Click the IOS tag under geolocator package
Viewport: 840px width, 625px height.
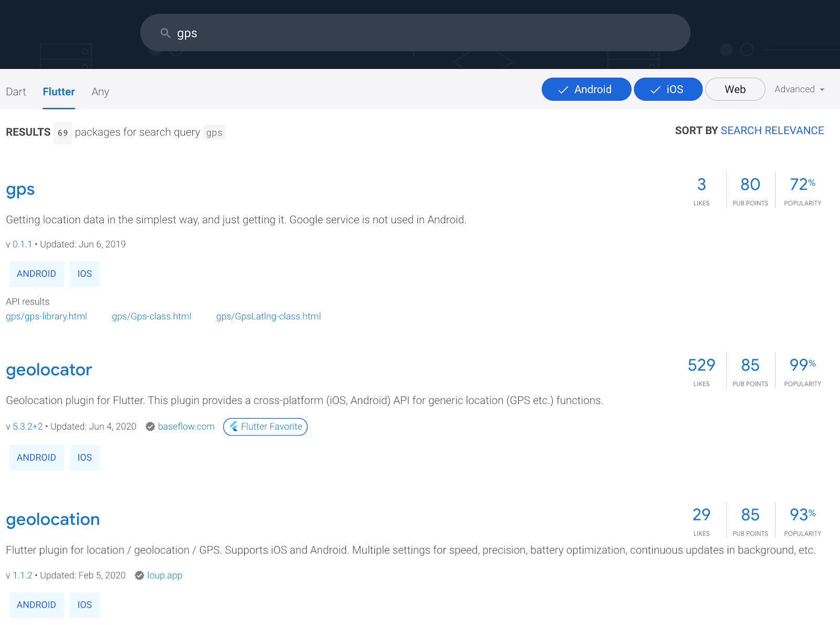coord(85,457)
